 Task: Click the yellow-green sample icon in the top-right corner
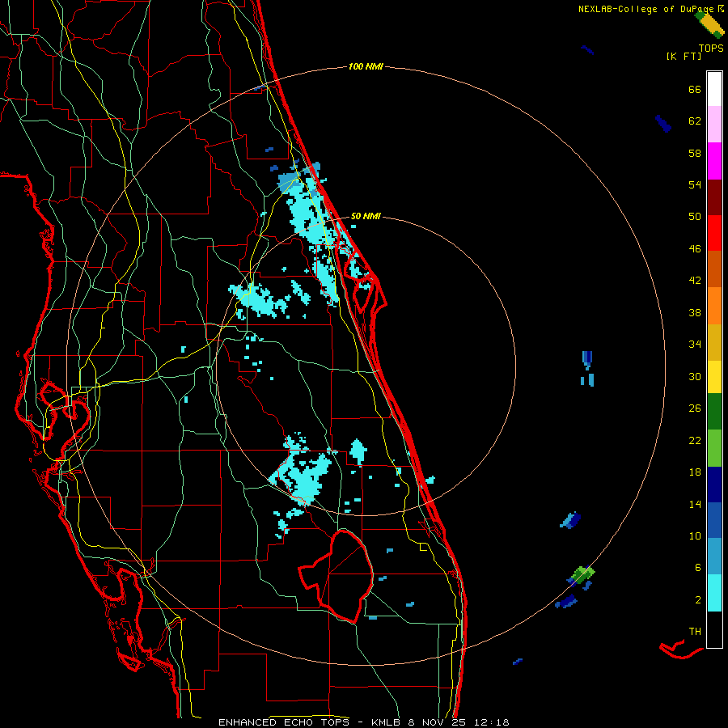[x=710, y=24]
